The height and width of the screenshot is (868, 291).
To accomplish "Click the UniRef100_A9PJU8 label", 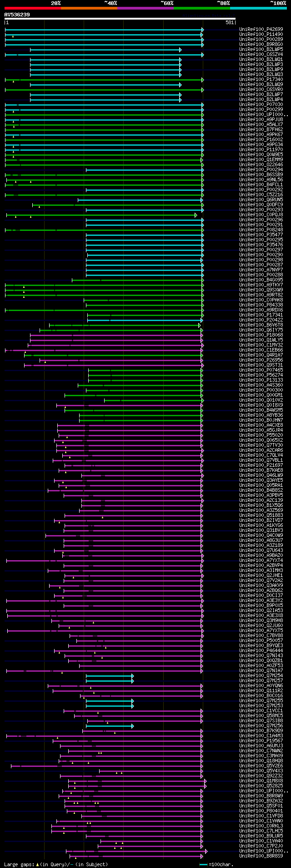I will 261,120.
